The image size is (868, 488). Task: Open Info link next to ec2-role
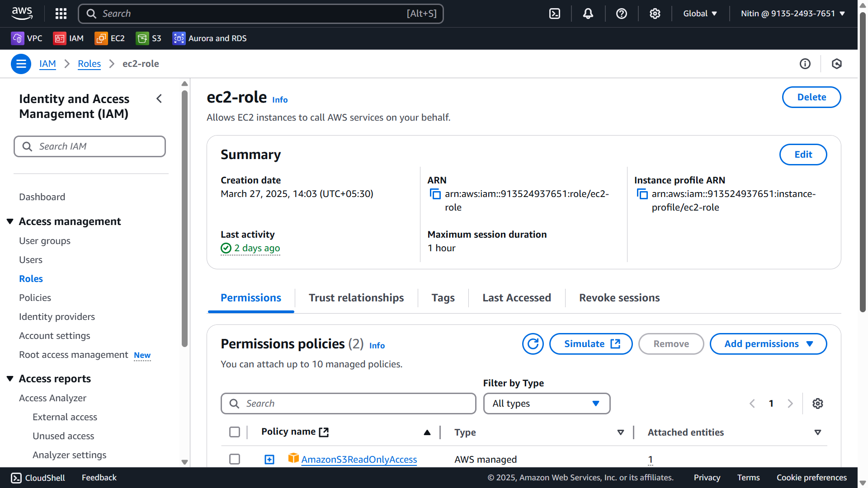(280, 100)
